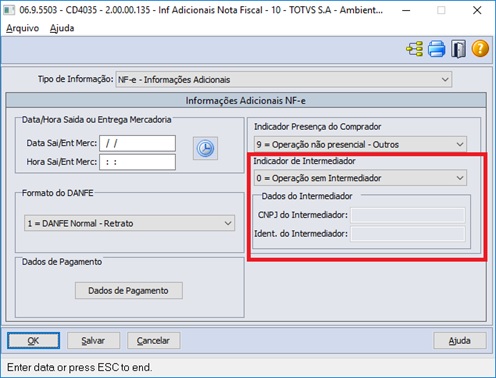This screenshot has height=378, width=496.
Task: Minimize the Inf Adicionais Nota Fiscal window
Action: pos(406,10)
